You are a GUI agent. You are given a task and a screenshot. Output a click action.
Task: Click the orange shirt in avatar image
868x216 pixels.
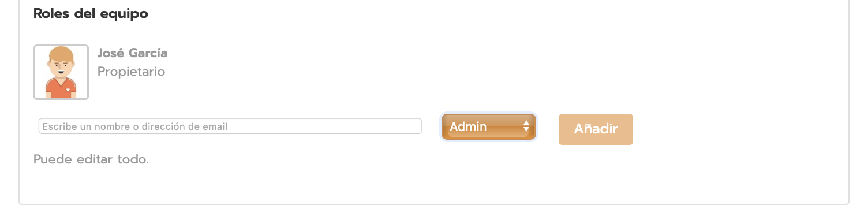(x=61, y=88)
